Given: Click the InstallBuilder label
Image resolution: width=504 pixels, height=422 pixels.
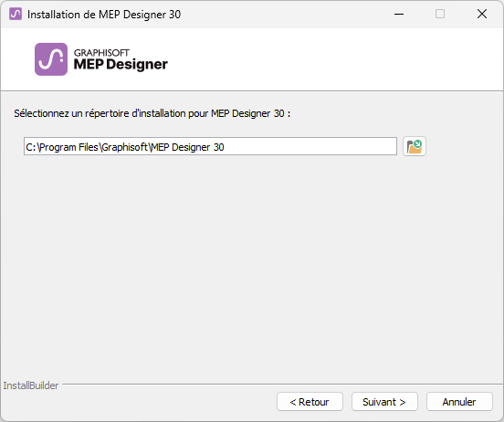Looking at the screenshot, I should [x=31, y=385].
